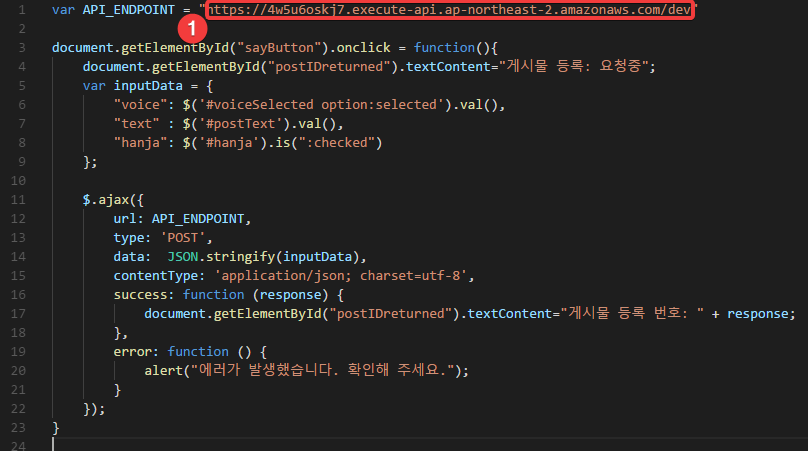Click 'application/json; charset=utf-8' string
Screen dimensions: 808x451
point(341,276)
